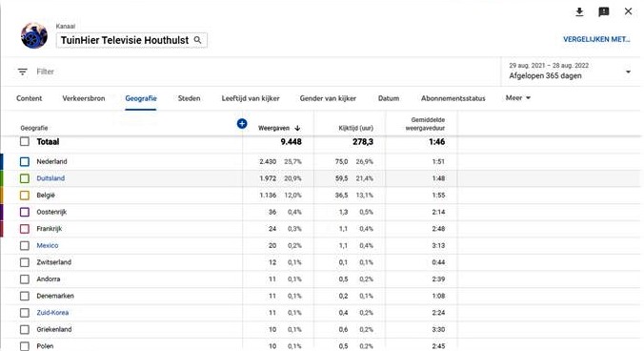Click the search icon in channel name box
This screenshot has width=644, height=351.
(x=197, y=40)
